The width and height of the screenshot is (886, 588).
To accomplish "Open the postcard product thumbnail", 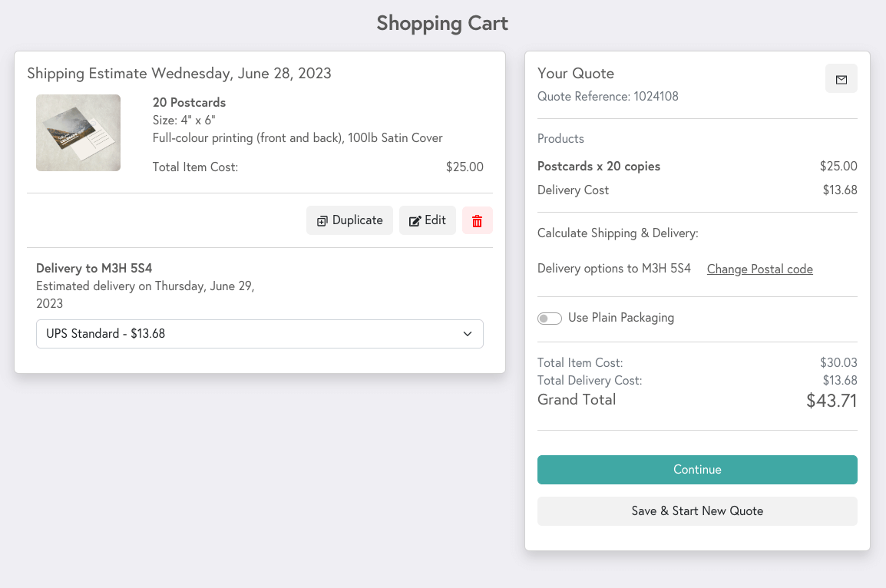I will click(x=78, y=132).
